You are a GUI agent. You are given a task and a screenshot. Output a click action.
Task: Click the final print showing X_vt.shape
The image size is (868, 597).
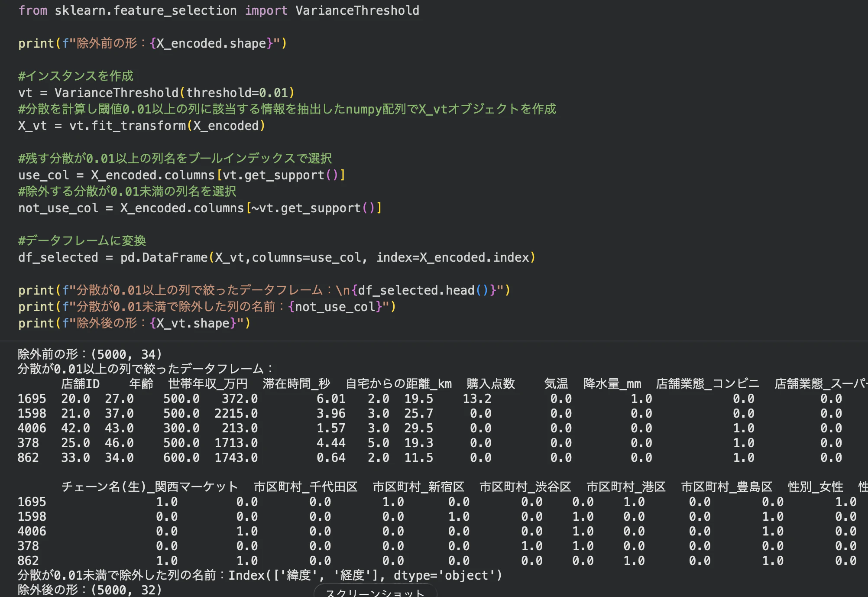(x=134, y=323)
